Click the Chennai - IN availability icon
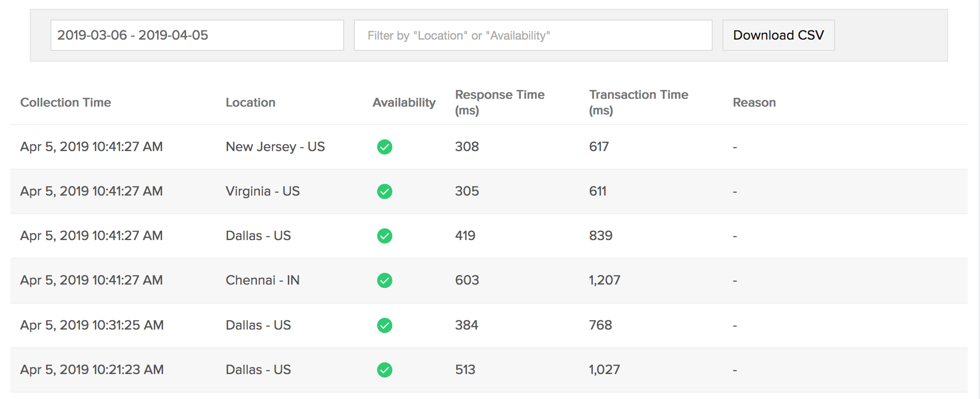 (384, 280)
